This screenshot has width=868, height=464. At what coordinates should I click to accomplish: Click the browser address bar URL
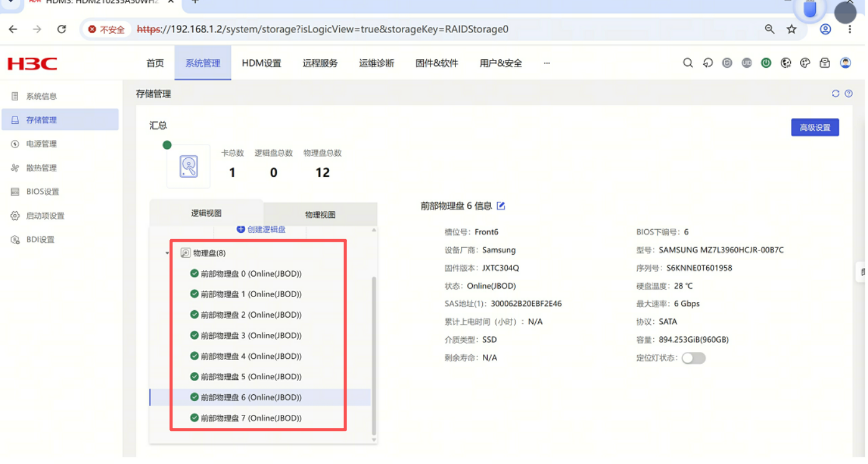(x=322, y=29)
